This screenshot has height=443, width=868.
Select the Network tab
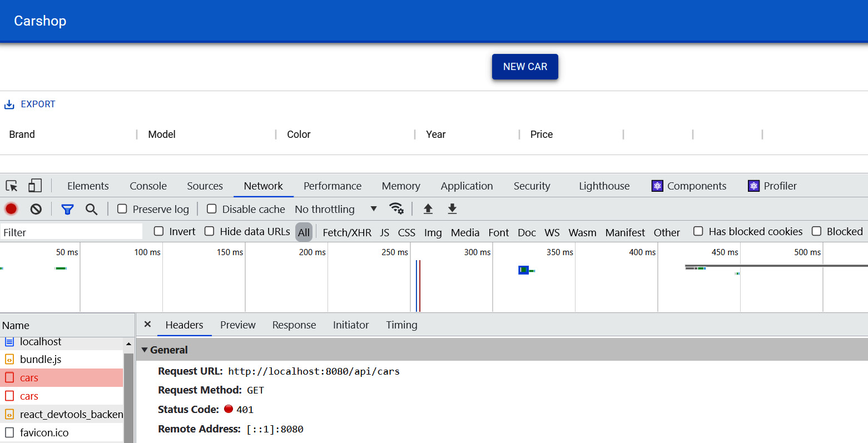coord(264,186)
